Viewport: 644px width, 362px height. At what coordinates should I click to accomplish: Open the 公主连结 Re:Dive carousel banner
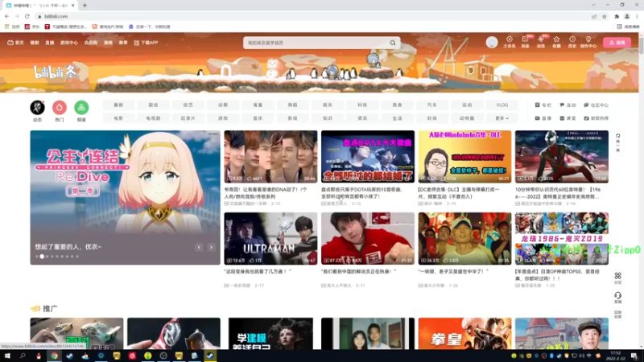(125, 197)
